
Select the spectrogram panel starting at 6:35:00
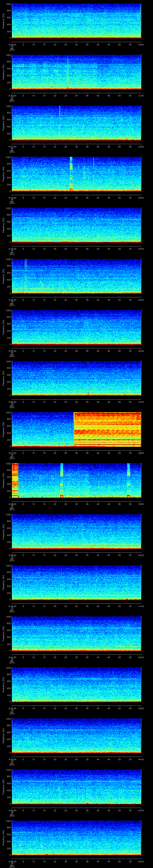point(76,327)
